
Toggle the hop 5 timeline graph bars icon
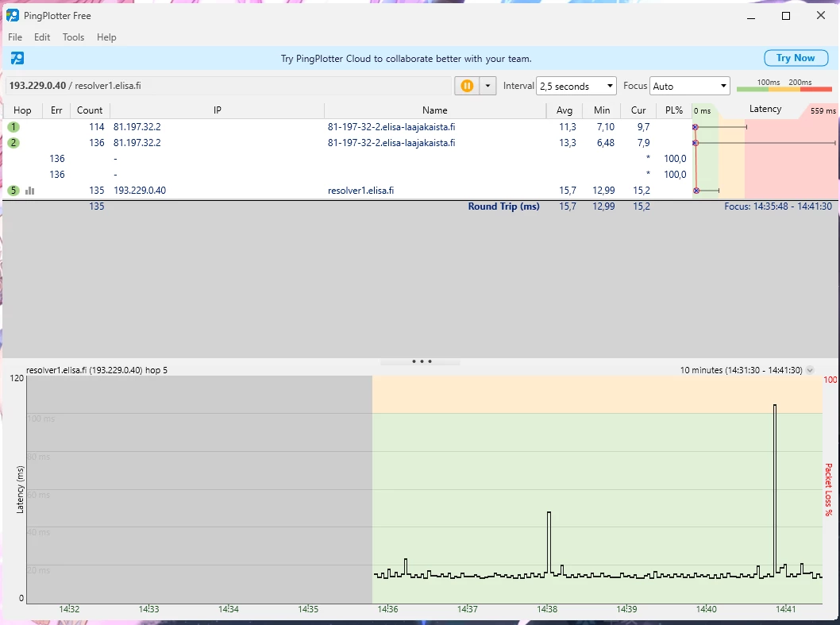click(30, 191)
